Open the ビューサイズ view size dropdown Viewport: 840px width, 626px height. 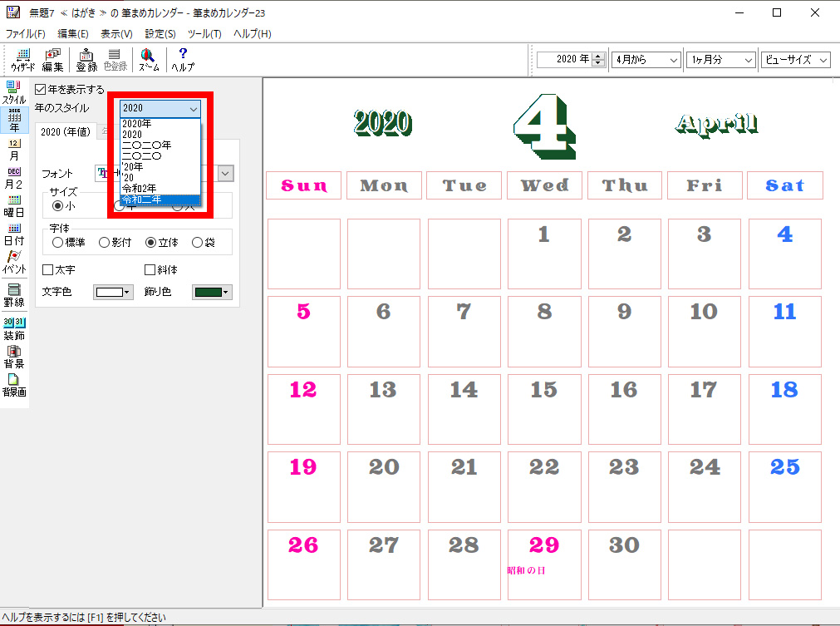point(795,60)
